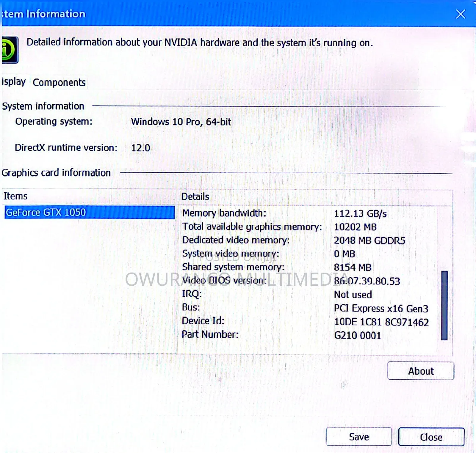The height and width of the screenshot is (453, 476).
Task: Click the 86.07.39.80.53 BIOS value
Action: click(367, 281)
